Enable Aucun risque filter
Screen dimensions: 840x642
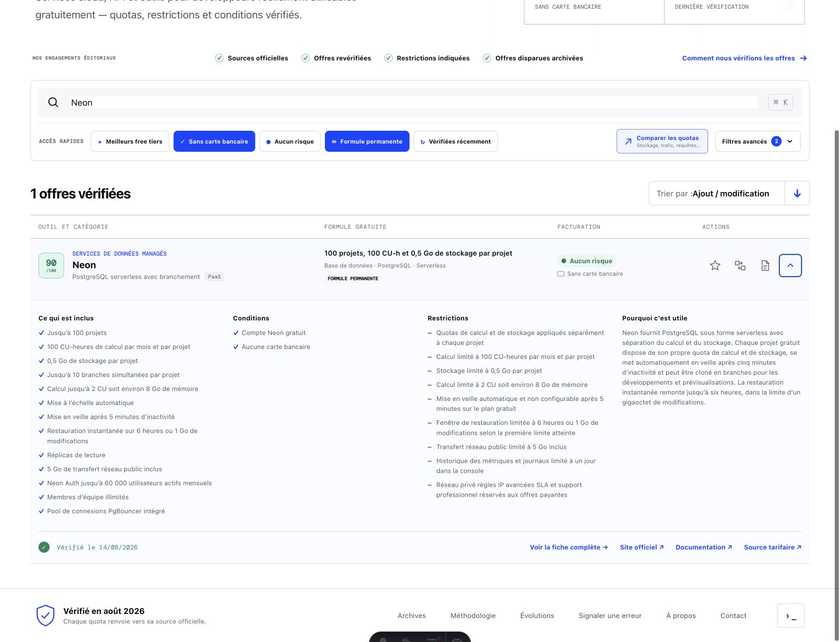(290, 141)
